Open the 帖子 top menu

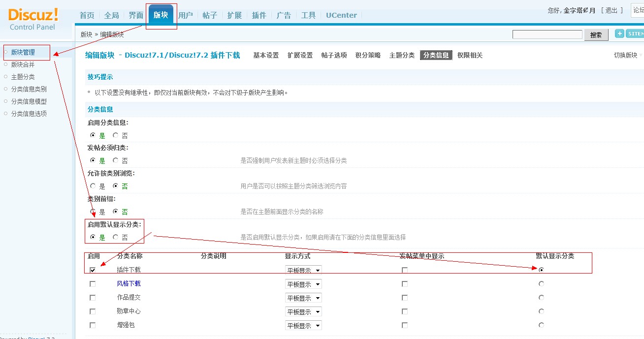210,15
